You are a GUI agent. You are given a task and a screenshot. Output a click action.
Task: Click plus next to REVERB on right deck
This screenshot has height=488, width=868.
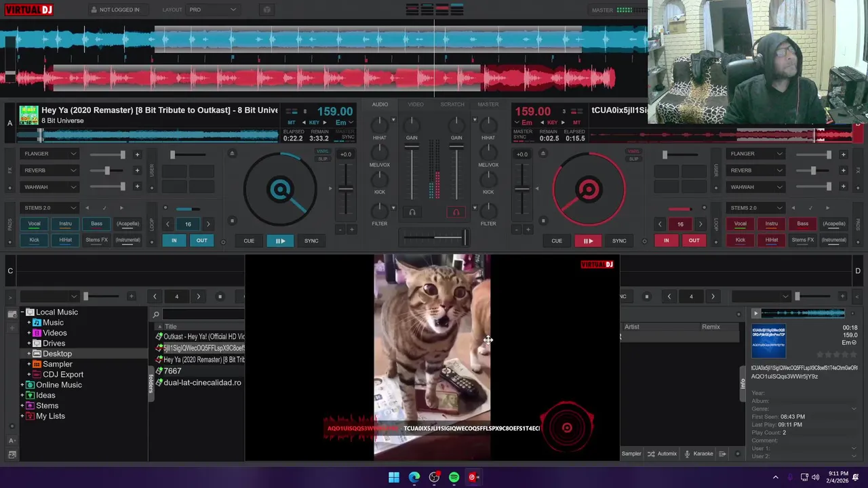843,171
